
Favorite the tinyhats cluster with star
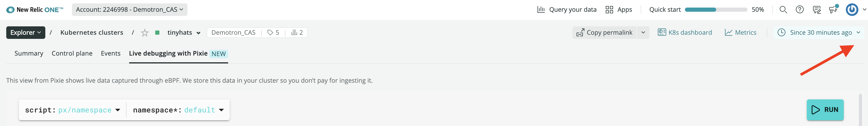click(145, 33)
